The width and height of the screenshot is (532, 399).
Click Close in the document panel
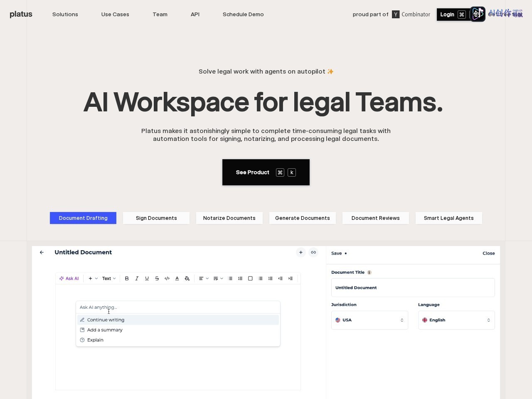[489, 253]
